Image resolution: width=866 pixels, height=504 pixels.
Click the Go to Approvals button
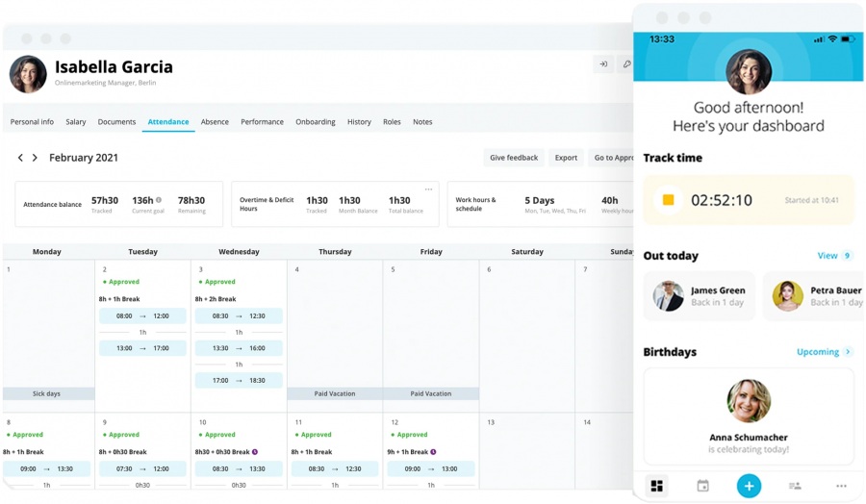pos(611,158)
